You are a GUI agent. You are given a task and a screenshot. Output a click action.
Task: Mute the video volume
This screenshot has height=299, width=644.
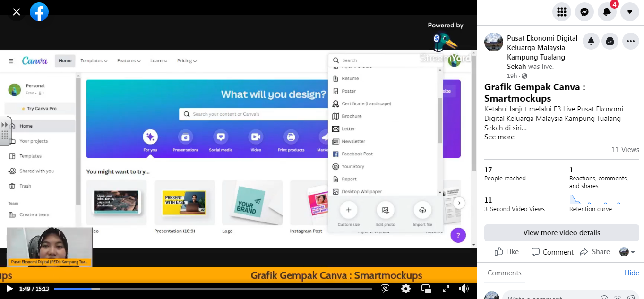pos(464,289)
